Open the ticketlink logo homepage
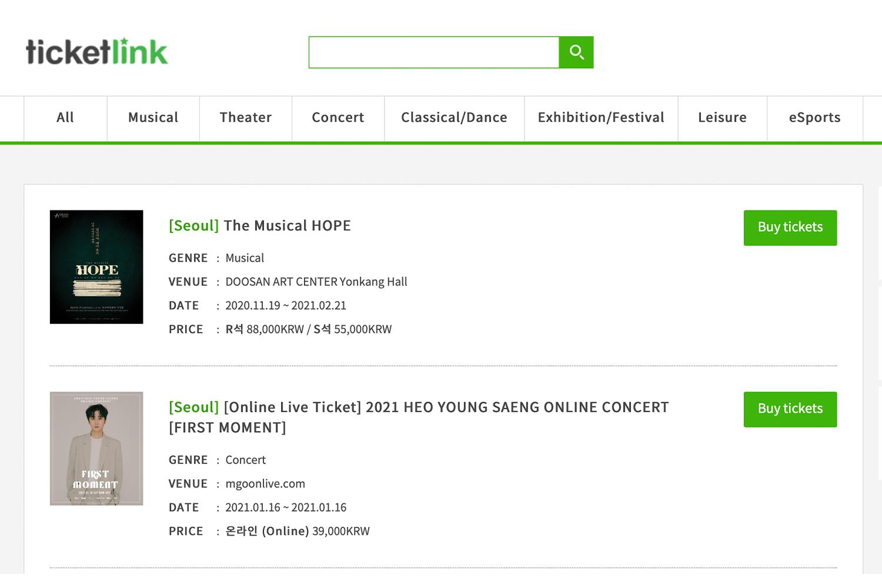Image resolution: width=882 pixels, height=588 pixels. [97, 51]
